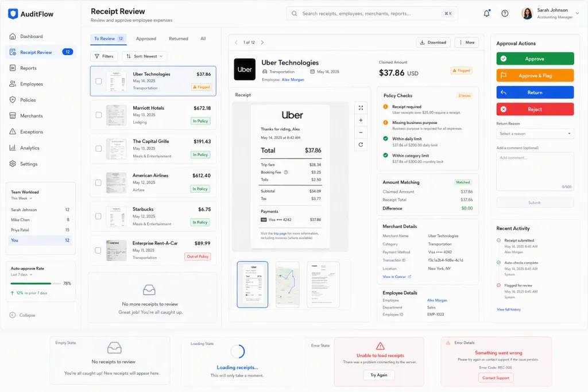Screen dimensions: 588x392
Task: Switch to the Approved tab
Action: click(x=146, y=38)
